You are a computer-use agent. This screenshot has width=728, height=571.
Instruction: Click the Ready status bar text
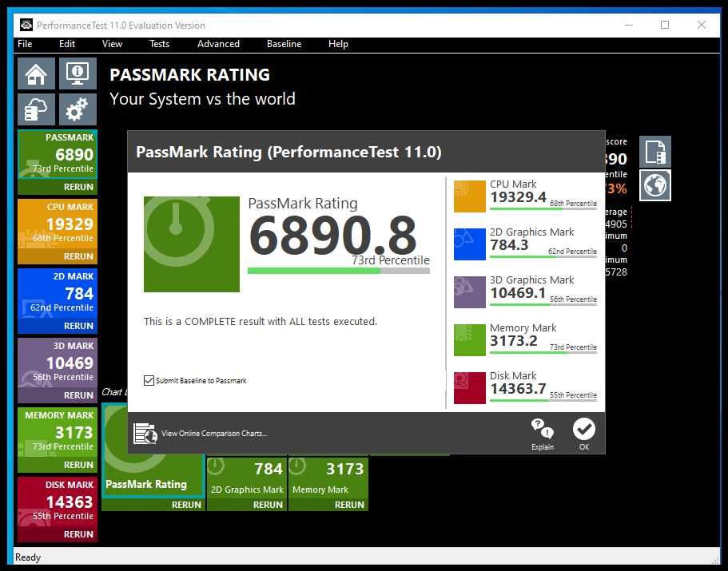tap(28, 557)
